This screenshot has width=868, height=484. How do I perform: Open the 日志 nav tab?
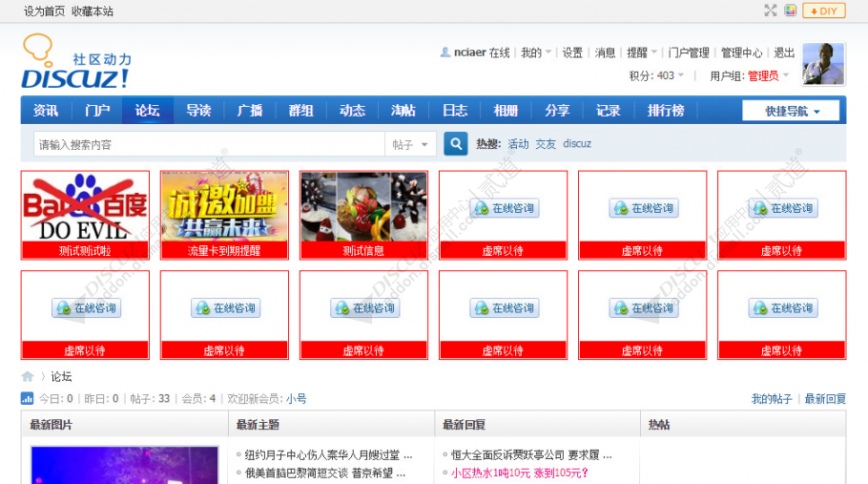pos(454,110)
